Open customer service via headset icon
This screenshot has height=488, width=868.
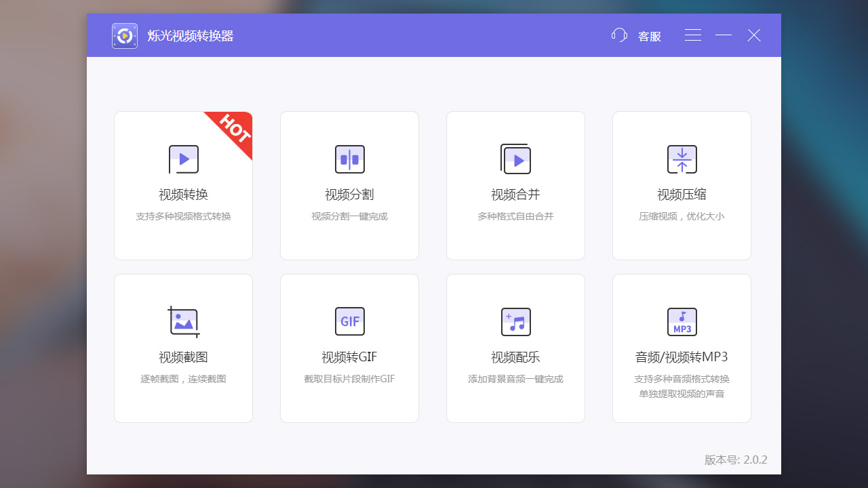tap(618, 35)
